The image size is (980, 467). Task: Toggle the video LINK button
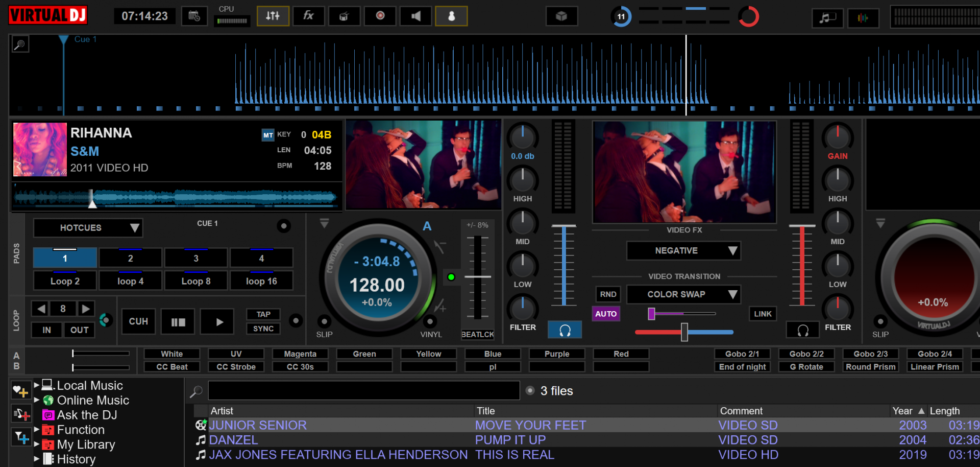pyautogui.click(x=763, y=314)
